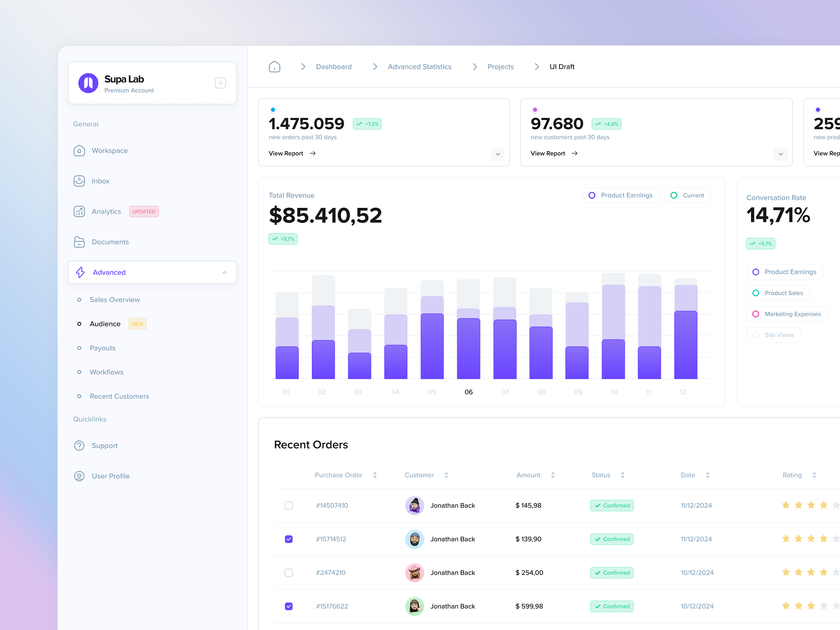Viewport: 840px width, 630px height.
Task: Click the fifth star rating for order #2474210
Action: 836,572
